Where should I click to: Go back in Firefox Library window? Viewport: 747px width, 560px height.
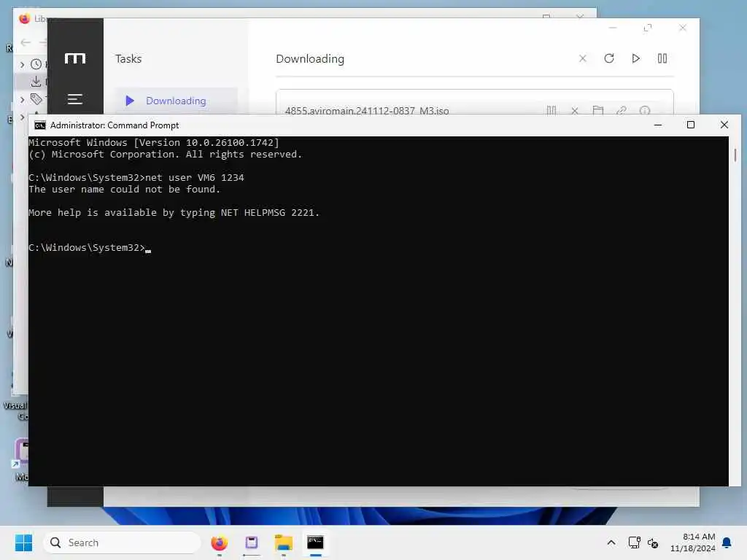click(x=26, y=42)
